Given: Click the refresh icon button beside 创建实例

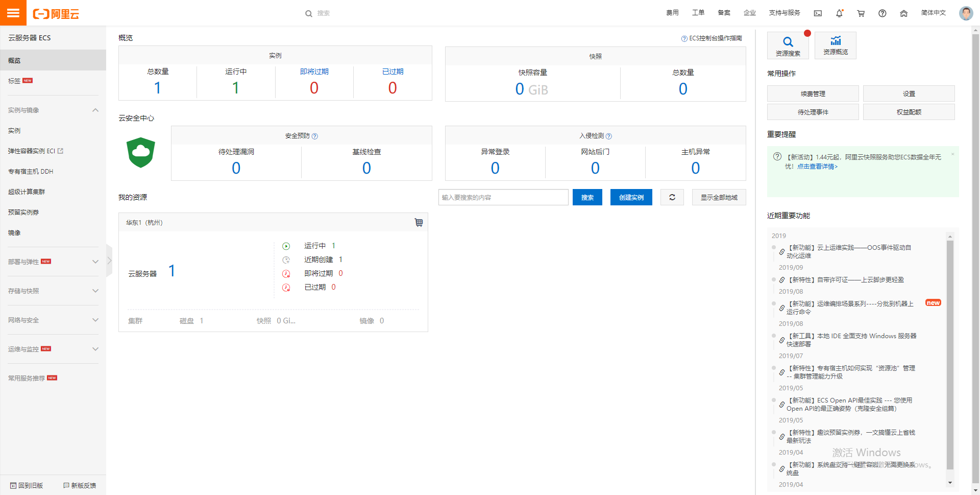Looking at the screenshot, I should click(x=672, y=197).
